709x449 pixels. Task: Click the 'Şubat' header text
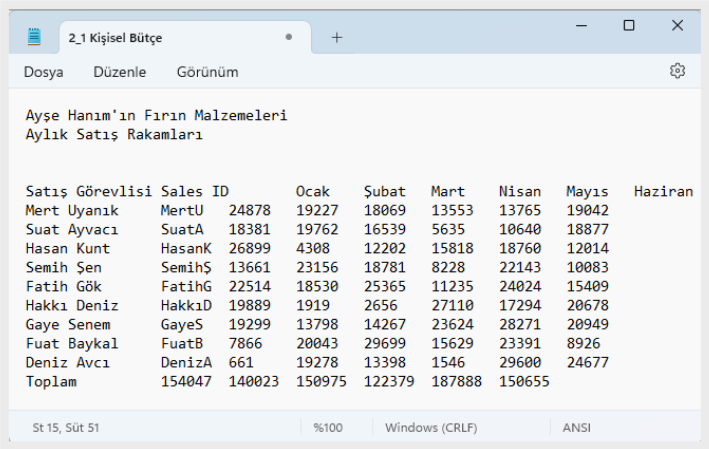384,191
